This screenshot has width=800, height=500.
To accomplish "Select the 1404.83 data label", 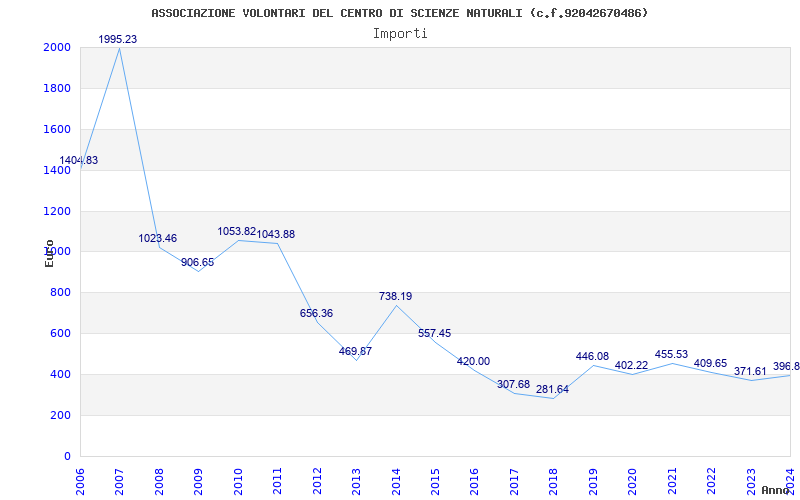I will [x=79, y=160].
